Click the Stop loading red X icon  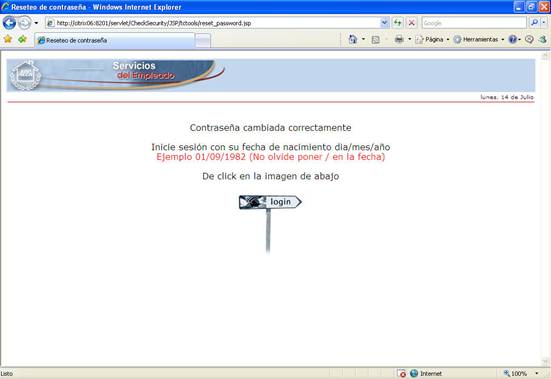411,23
